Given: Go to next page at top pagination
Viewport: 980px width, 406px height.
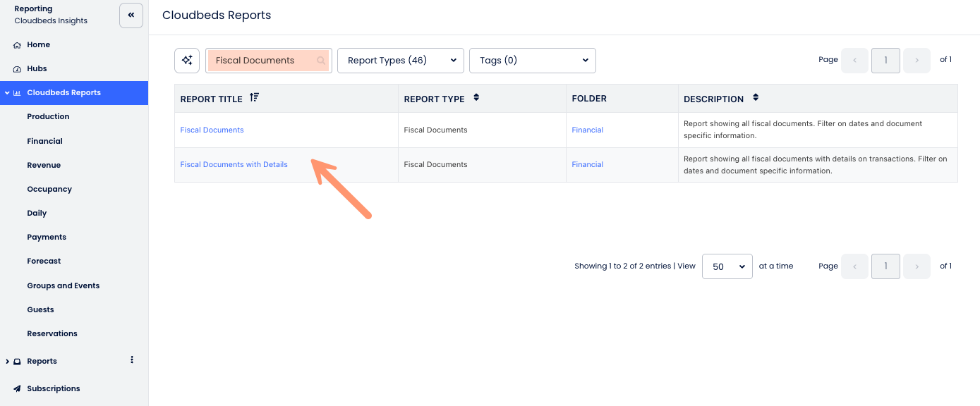Looking at the screenshot, I should pos(917,61).
